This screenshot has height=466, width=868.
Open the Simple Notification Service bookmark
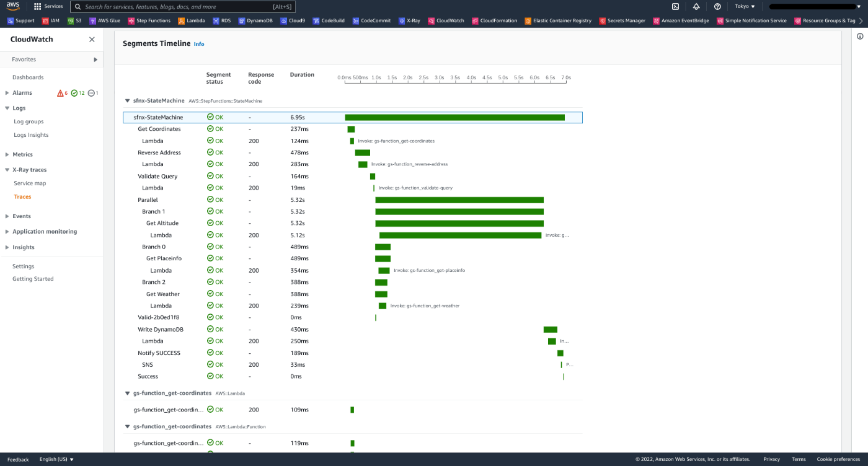point(752,20)
